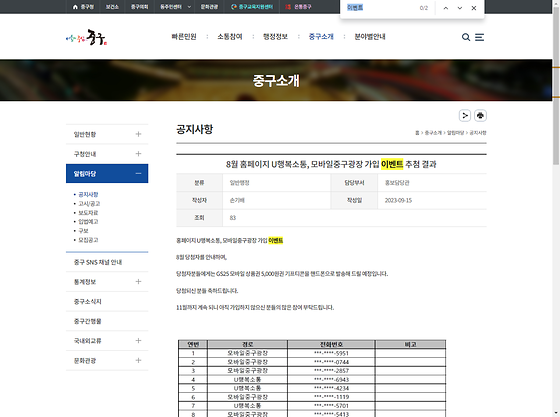
Task: Select 구보 in sidebar submenu
Action: pyautogui.click(x=83, y=231)
